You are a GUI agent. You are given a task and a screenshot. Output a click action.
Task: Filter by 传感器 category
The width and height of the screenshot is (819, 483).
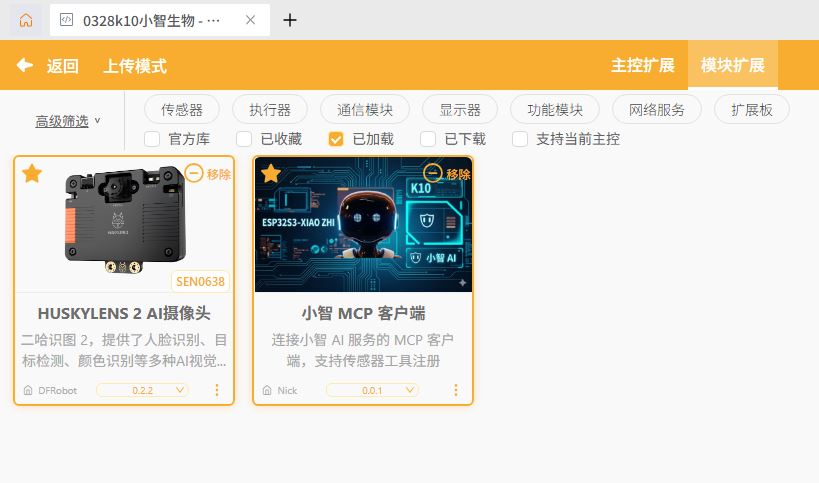182,110
